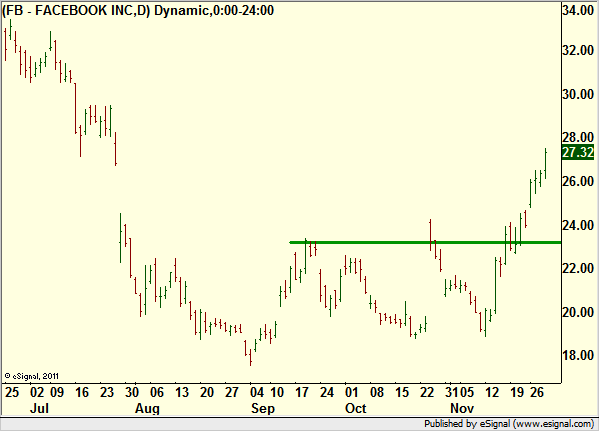The height and width of the screenshot is (431, 599).
Task: Click the Jul month label
Action: [39, 408]
